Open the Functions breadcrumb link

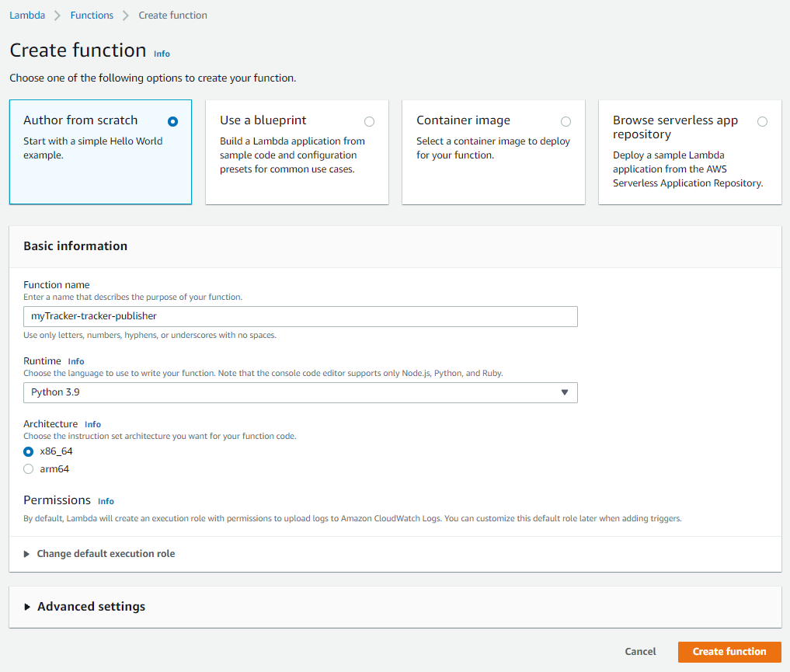[92, 14]
